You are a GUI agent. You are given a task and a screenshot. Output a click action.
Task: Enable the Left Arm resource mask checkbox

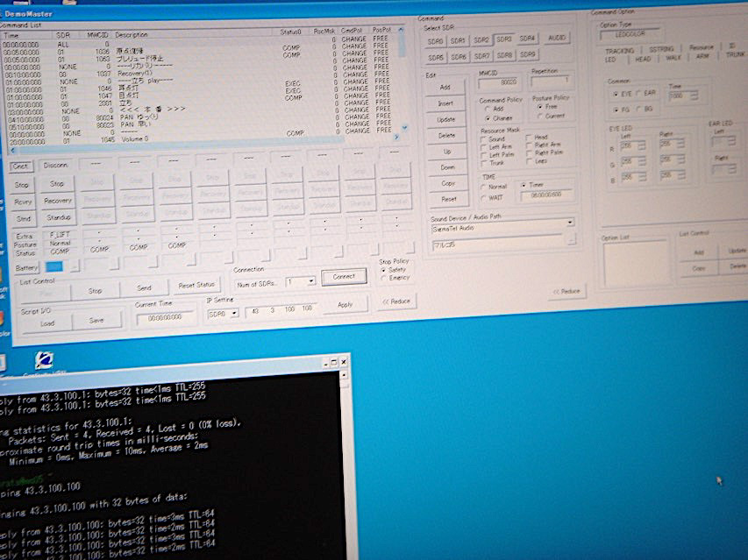[496, 147]
